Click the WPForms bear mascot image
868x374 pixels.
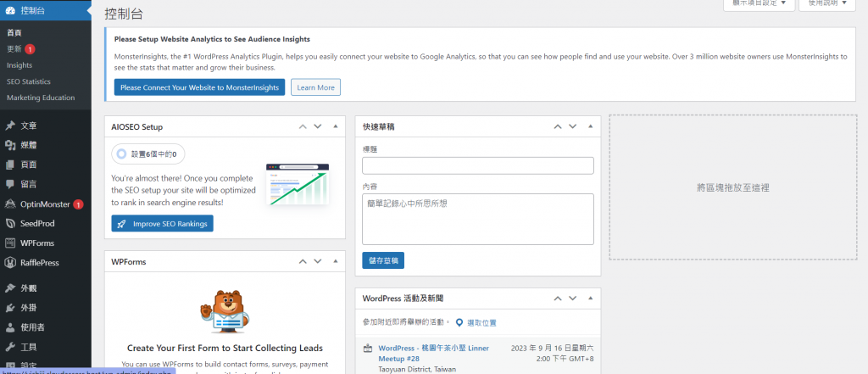224,311
